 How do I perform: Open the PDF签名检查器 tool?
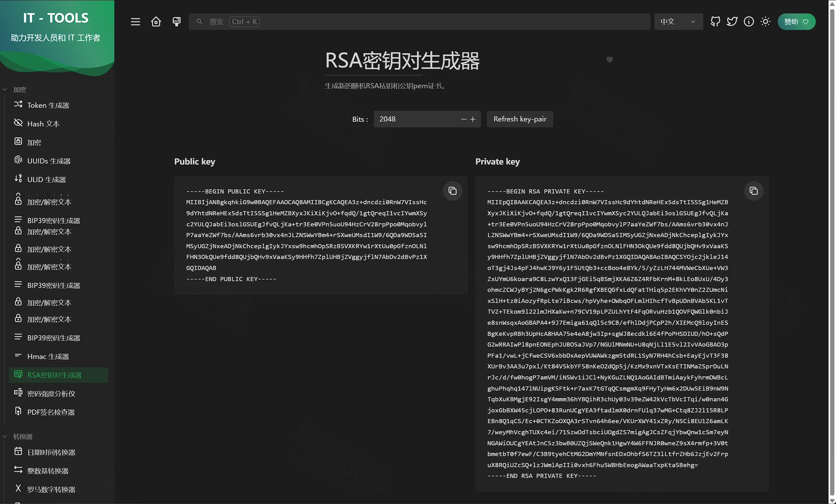[58, 412]
